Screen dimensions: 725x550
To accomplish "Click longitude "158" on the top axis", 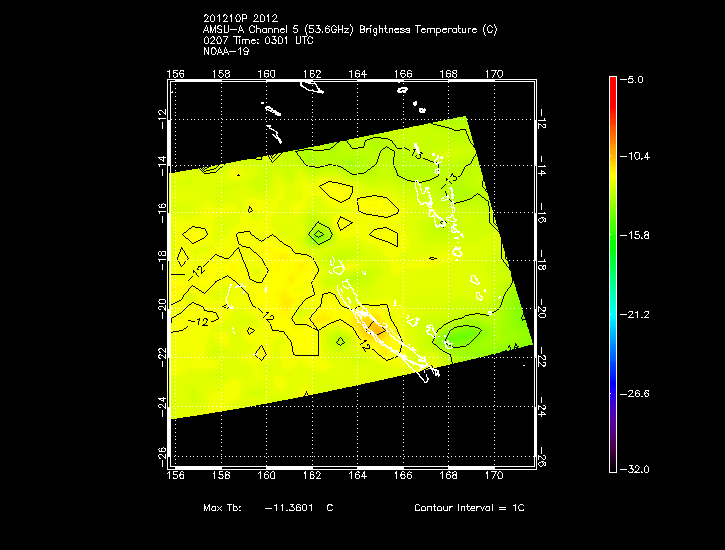I will point(221,74).
